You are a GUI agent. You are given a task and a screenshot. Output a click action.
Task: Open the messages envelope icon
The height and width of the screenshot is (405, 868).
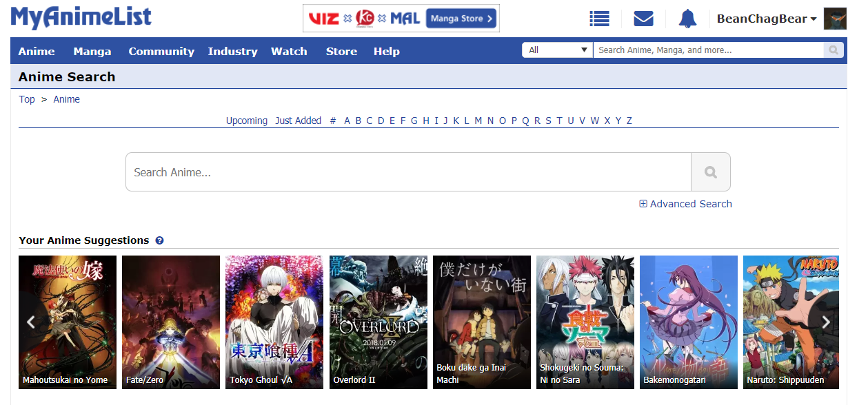[x=643, y=19]
